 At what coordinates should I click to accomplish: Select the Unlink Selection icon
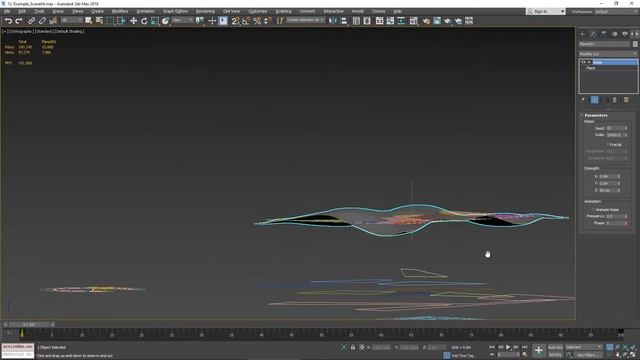pos(42,21)
